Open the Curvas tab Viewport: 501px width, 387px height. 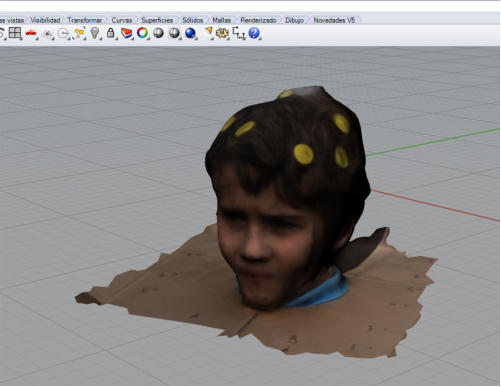pos(122,20)
